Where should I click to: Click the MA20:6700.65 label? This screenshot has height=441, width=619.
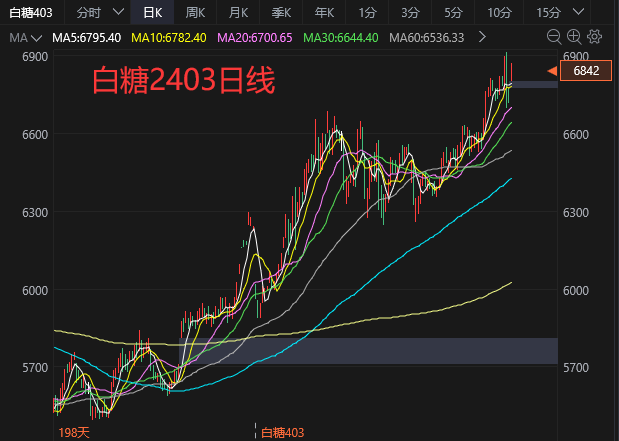255,38
